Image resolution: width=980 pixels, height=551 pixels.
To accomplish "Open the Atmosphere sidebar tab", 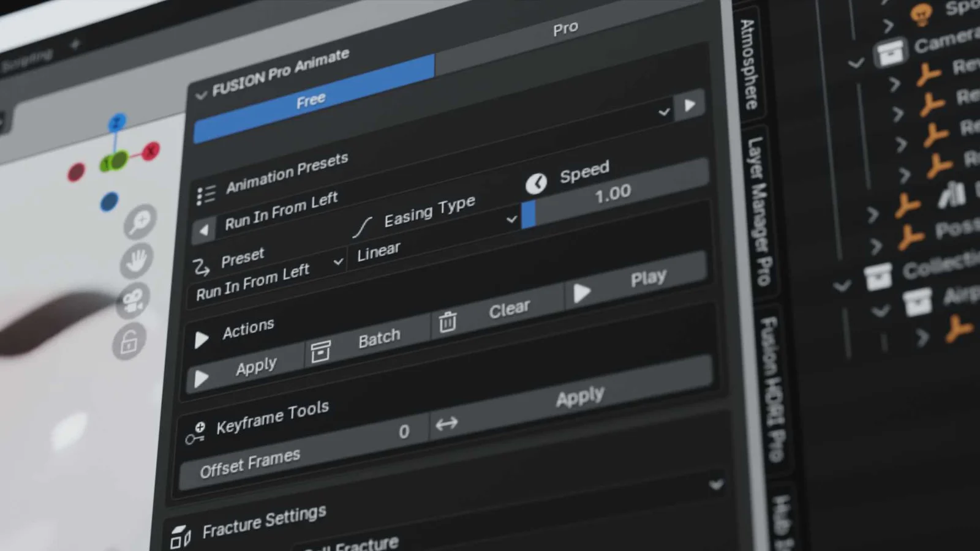I will (748, 61).
